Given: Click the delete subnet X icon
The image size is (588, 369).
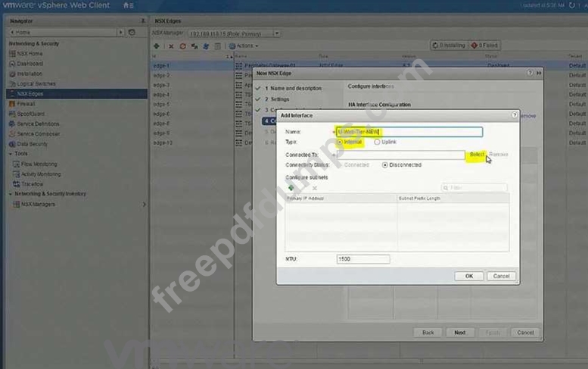Looking at the screenshot, I should (x=315, y=188).
